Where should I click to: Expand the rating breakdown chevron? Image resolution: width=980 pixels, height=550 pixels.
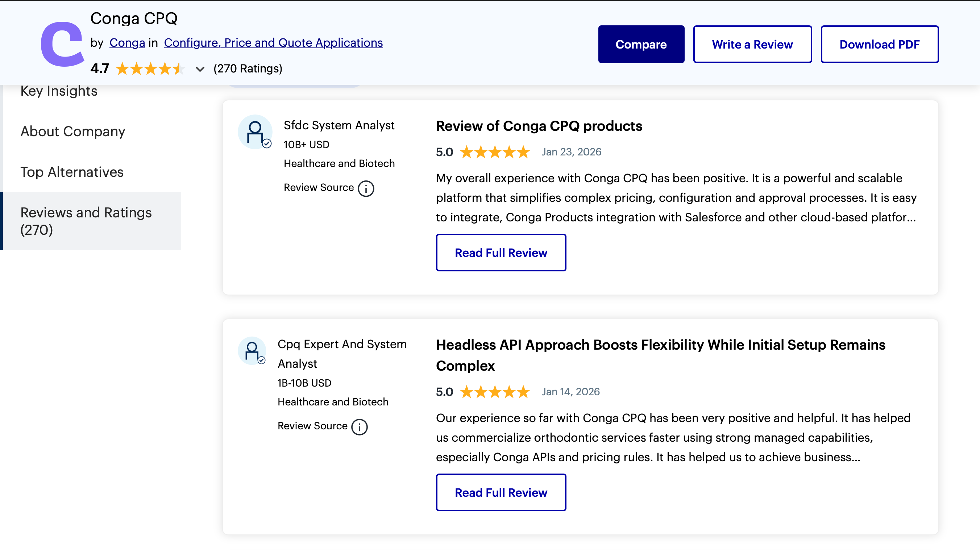(x=200, y=69)
